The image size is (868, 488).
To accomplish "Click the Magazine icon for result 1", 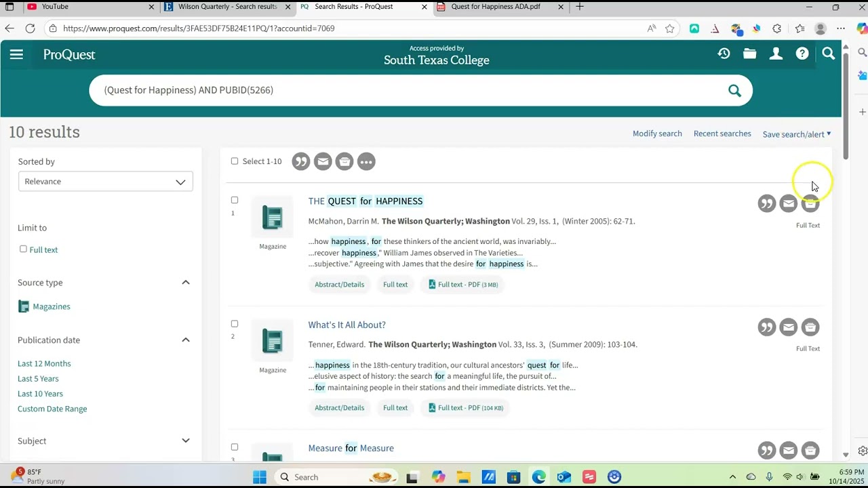I will tap(273, 218).
